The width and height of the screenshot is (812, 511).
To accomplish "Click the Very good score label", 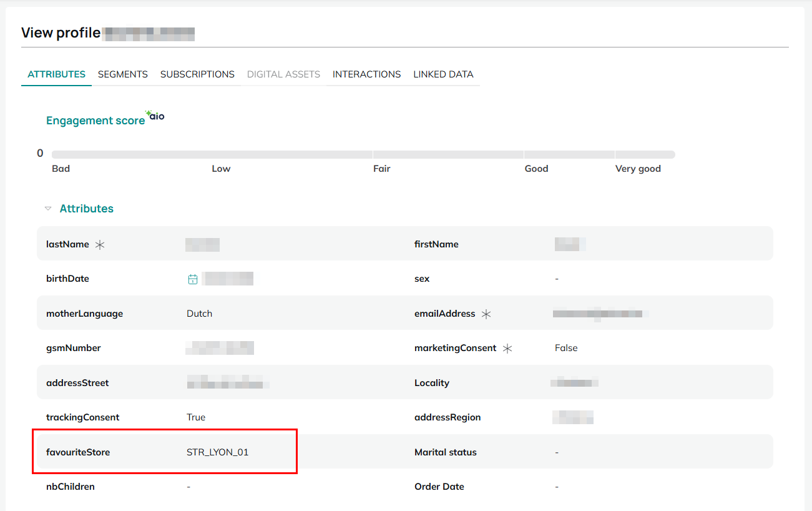I will click(638, 169).
